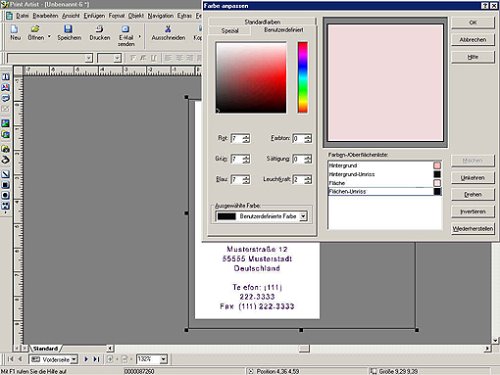
Task: Select the picture gallery tool icon
Action: click(6, 135)
